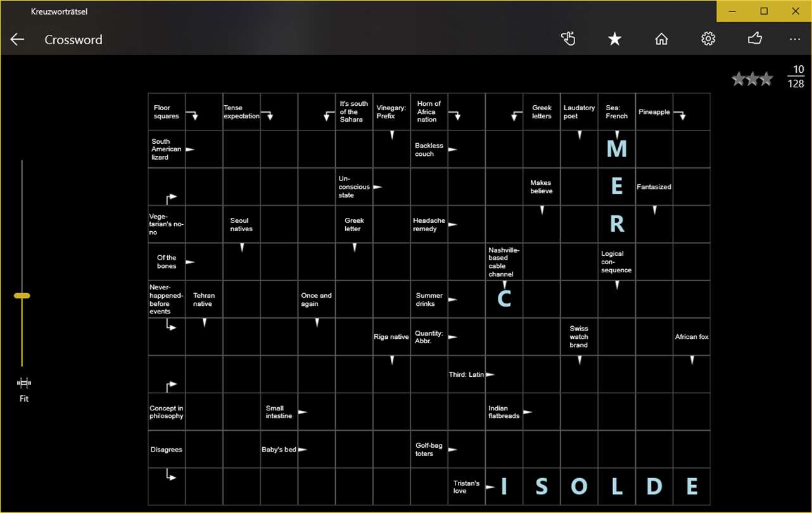Select the 'South American lizard' clue

pos(167,149)
